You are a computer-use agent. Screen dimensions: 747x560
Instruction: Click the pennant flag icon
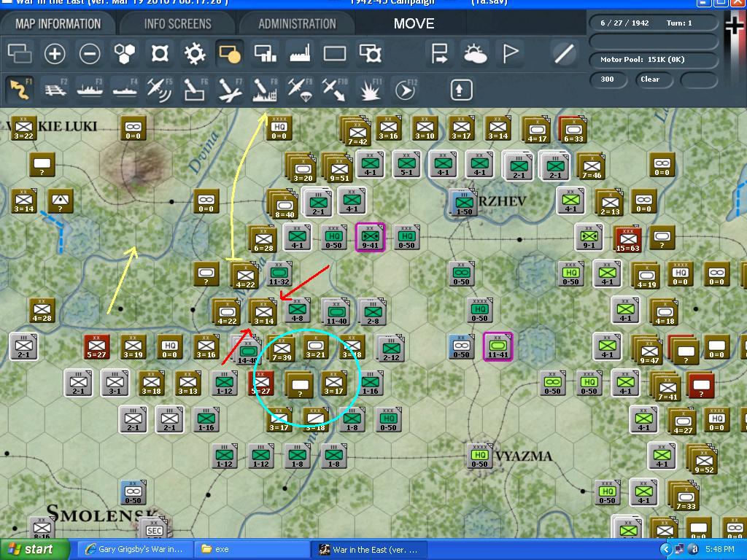[510, 53]
